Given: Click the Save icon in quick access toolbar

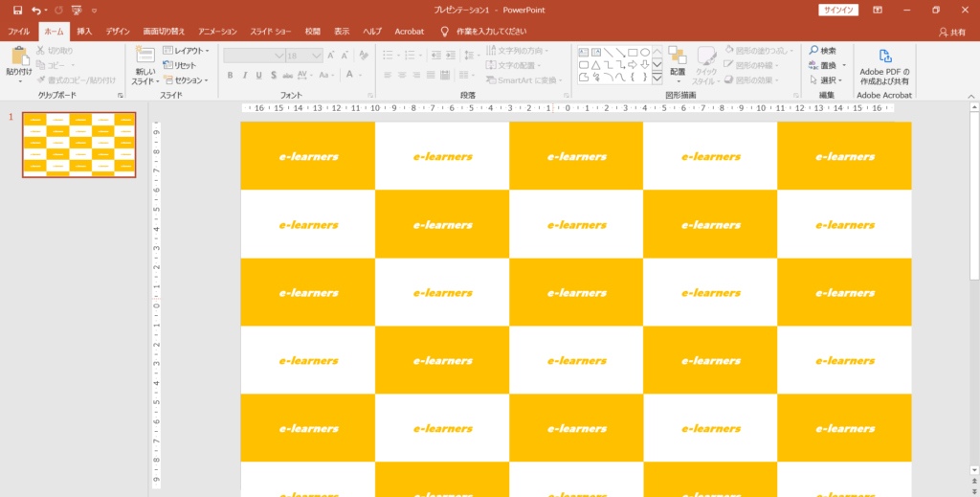Looking at the screenshot, I should [x=17, y=10].
